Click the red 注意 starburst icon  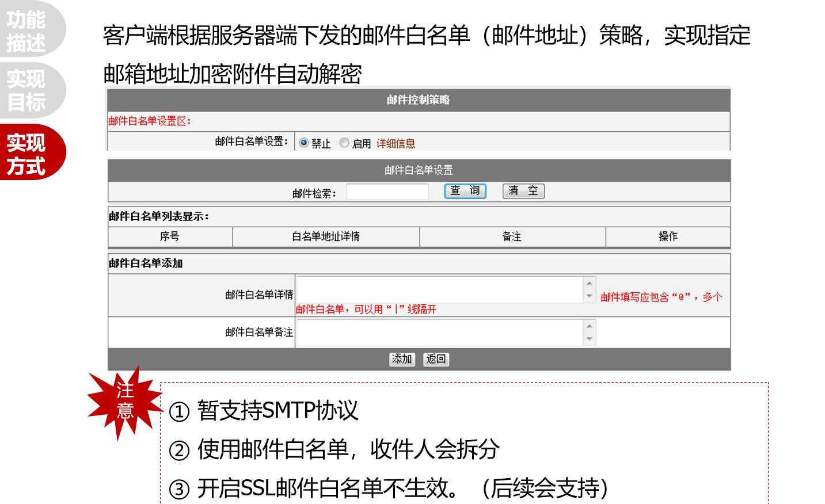(x=125, y=402)
